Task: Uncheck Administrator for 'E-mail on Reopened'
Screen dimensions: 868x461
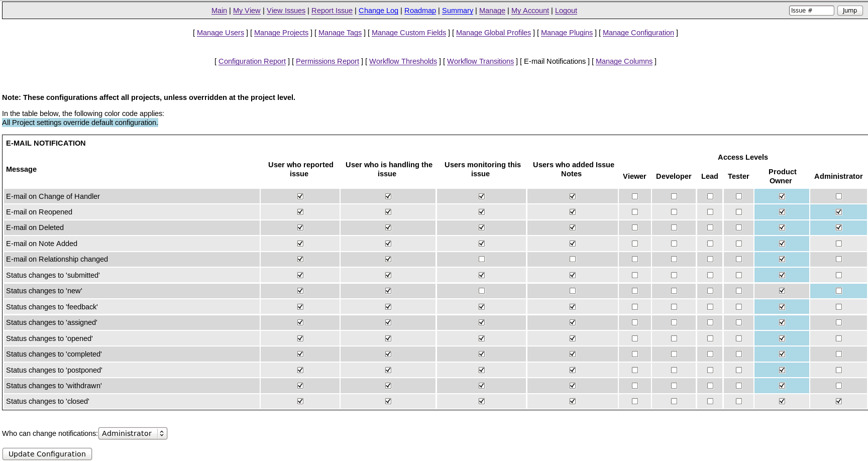Action: click(838, 212)
